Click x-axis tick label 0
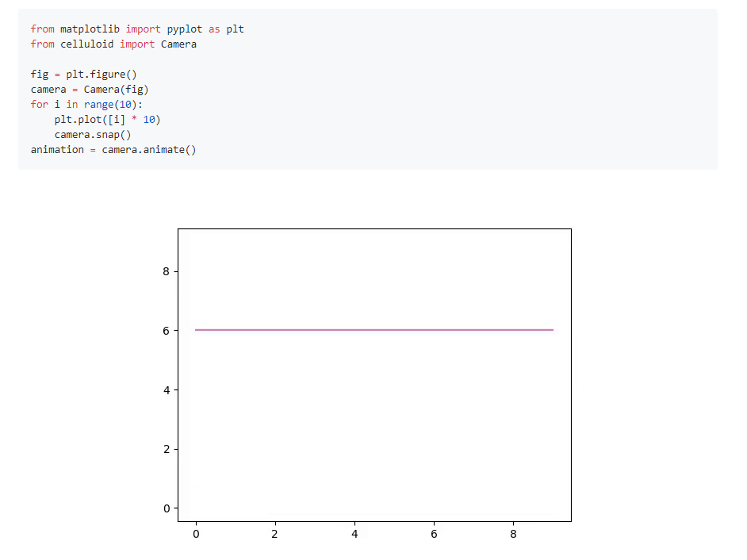Viewport: 747px width, 560px height. point(196,535)
